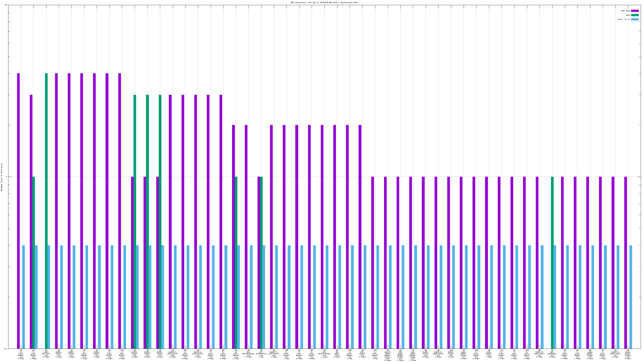Screen dimensions: 644x362
Task: Click the 'Score (0..1)' legend label text
Action: [623, 19]
